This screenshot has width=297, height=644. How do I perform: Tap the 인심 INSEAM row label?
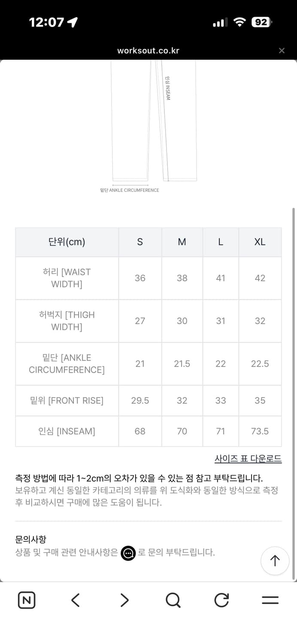click(x=67, y=431)
